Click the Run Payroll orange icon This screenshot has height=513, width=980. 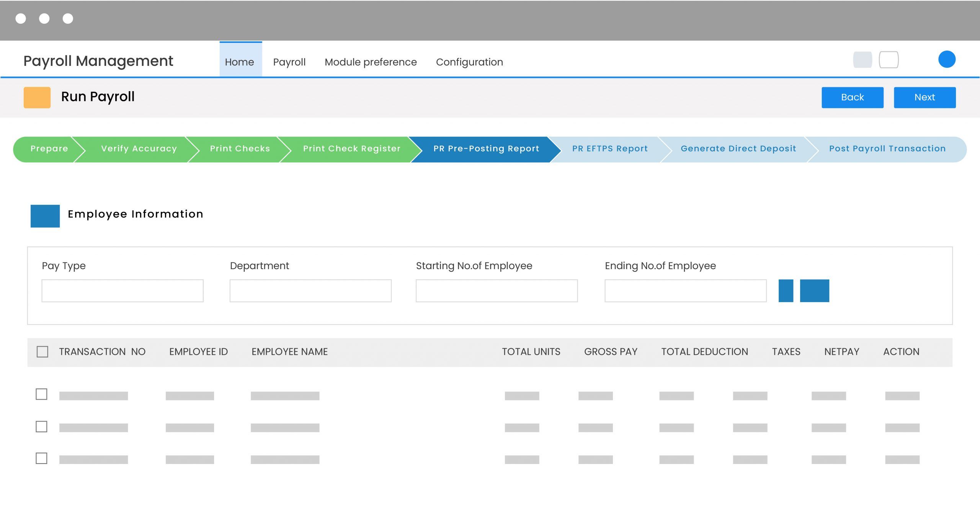pyautogui.click(x=37, y=98)
